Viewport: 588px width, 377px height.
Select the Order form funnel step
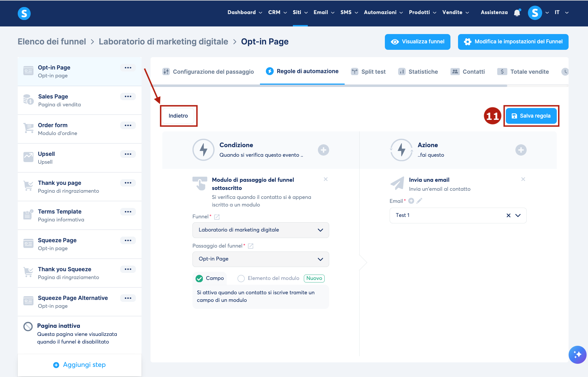pyautogui.click(x=80, y=129)
